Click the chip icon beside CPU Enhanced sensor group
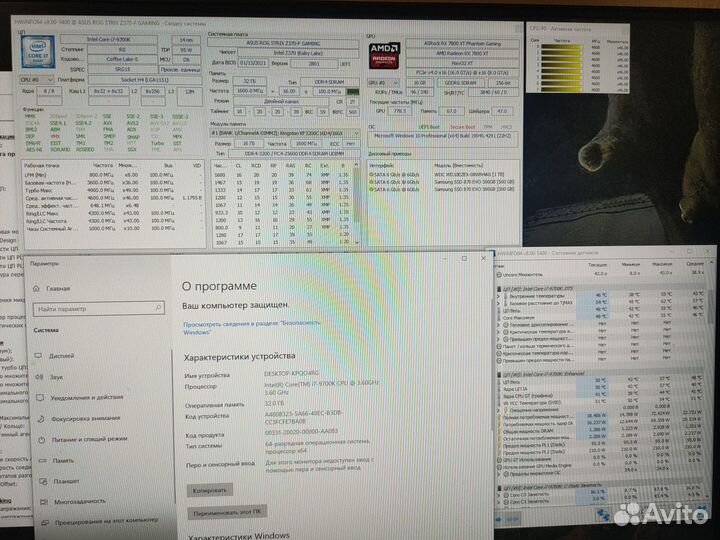720x540 pixels. pos(500,375)
